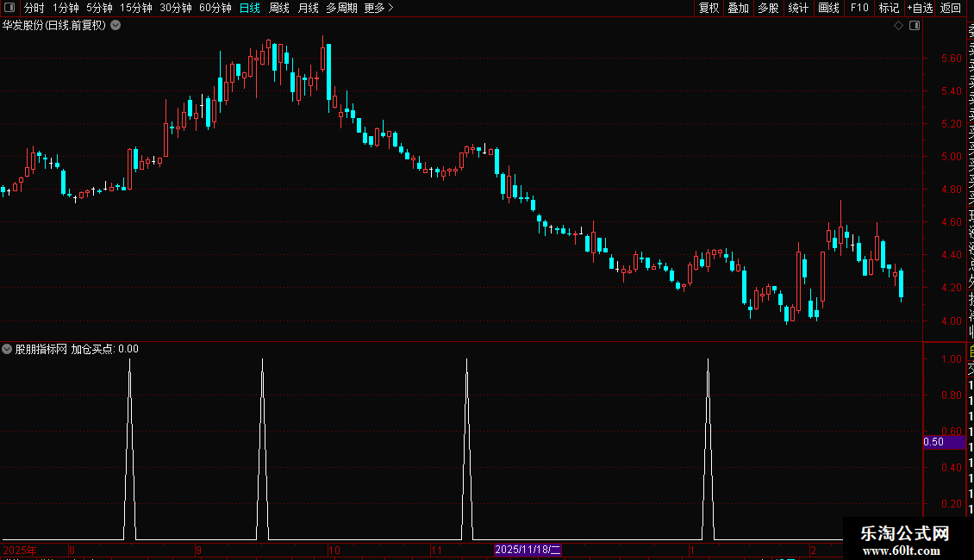Click the 2025年 label on time axis
Screen dimensions: 974x560
20,550
